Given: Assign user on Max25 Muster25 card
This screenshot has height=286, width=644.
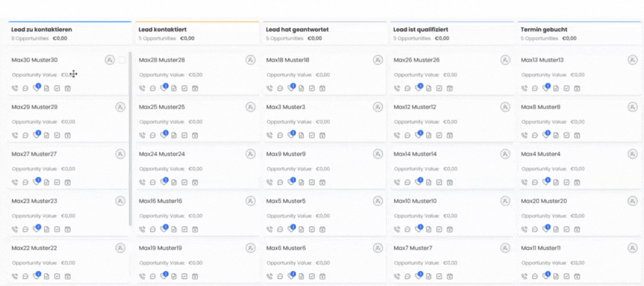Looking at the screenshot, I should click(x=250, y=107).
